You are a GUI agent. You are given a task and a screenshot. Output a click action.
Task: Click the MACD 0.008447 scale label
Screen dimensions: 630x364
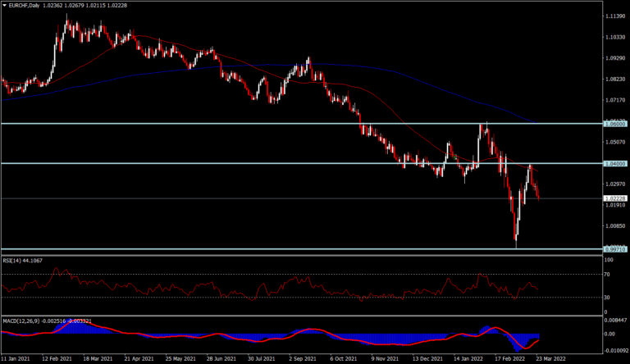click(x=615, y=321)
